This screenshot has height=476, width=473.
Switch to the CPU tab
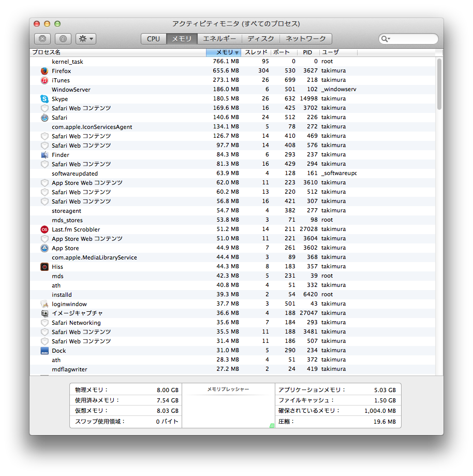pos(154,39)
